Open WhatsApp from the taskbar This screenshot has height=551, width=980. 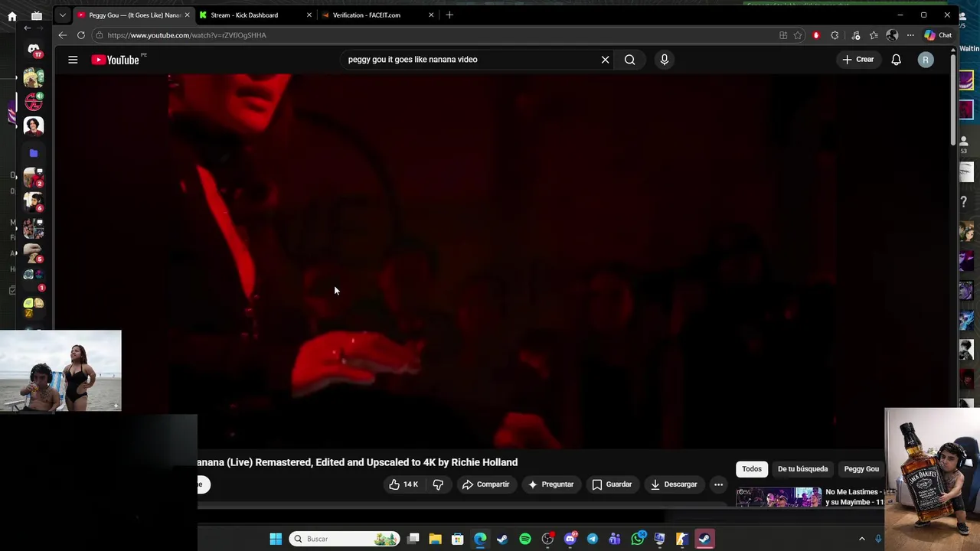click(x=638, y=539)
